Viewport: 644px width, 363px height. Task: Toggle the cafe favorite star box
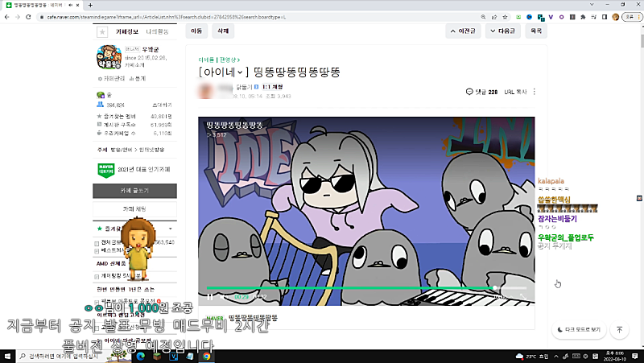pos(102,31)
